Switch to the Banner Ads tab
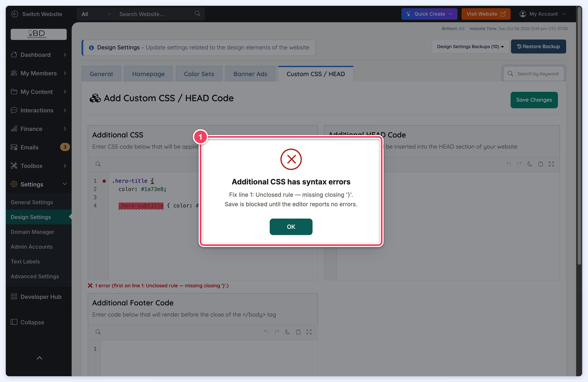The image size is (588, 382). click(x=250, y=74)
